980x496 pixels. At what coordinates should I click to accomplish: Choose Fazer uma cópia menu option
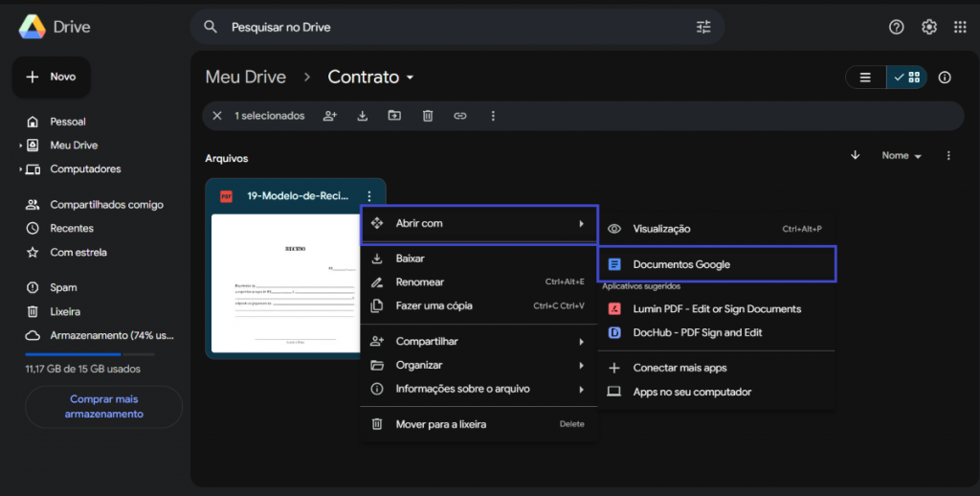point(434,305)
